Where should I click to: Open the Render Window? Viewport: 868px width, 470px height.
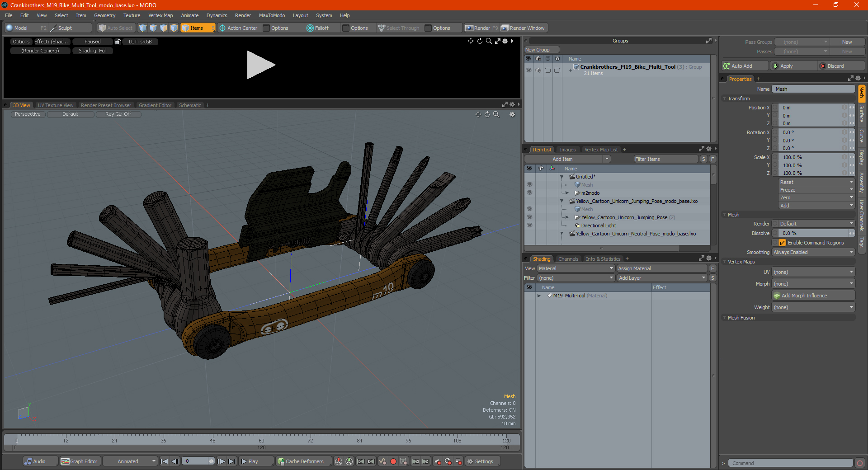(524, 28)
